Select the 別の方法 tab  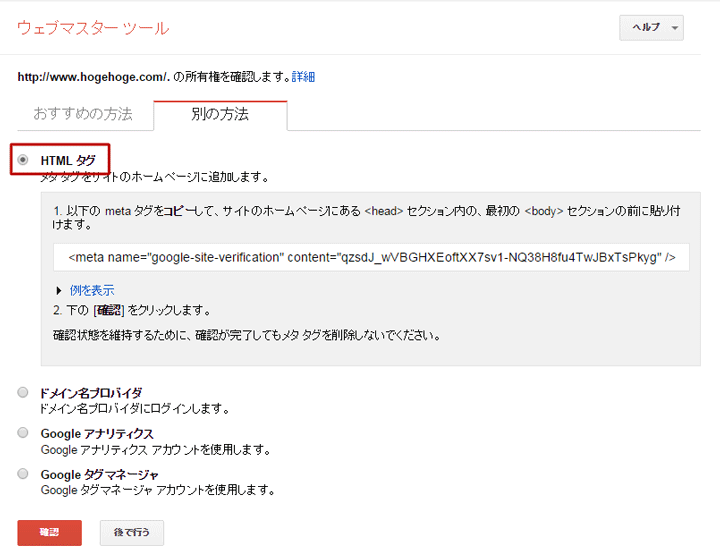coord(220,115)
